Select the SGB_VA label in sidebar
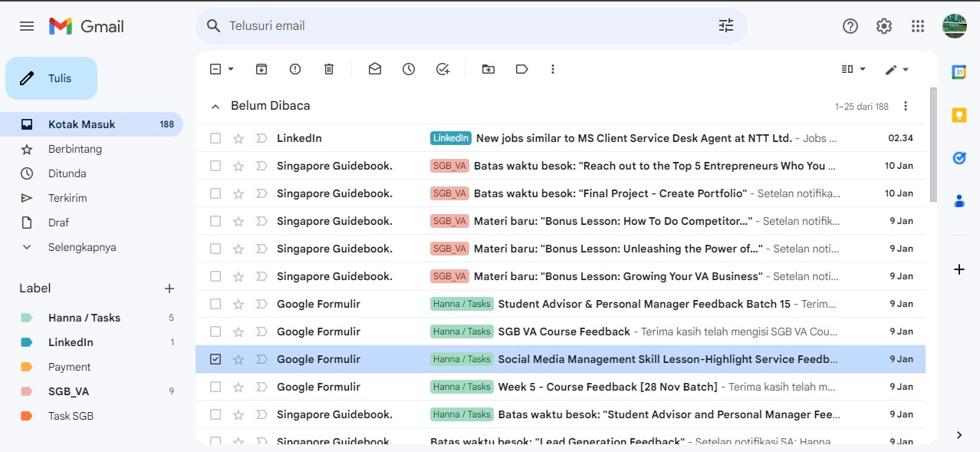The height and width of the screenshot is (452, 980). (x=68, y=391)
